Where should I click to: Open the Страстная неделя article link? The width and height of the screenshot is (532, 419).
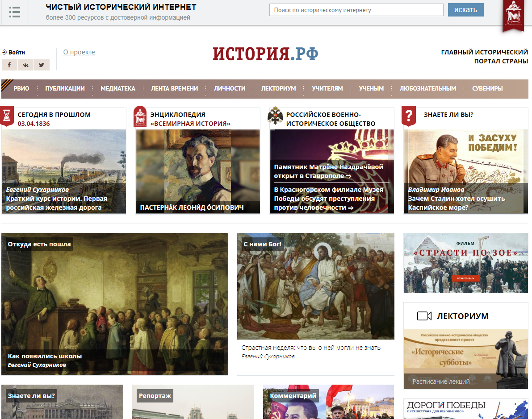311,348
